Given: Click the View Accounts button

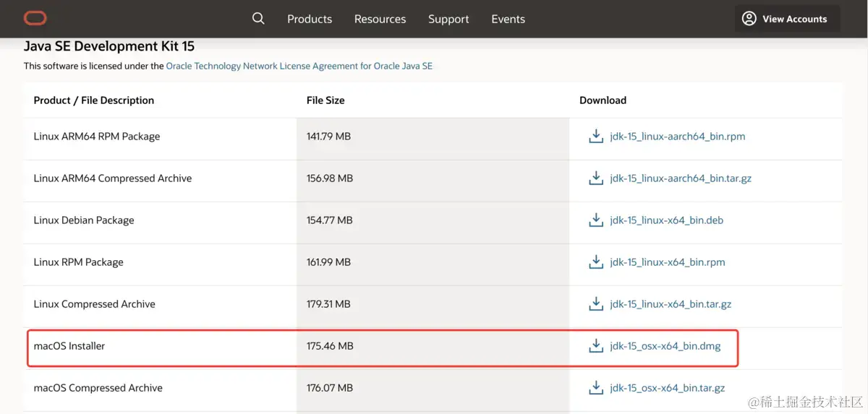Looking at the screenshot, I should click(787, 19).
